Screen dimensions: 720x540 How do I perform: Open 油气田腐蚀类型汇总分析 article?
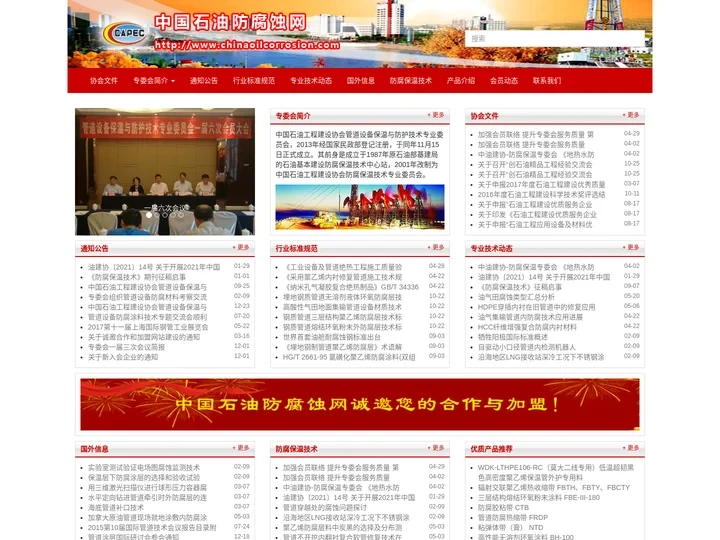tap(516, 297)
